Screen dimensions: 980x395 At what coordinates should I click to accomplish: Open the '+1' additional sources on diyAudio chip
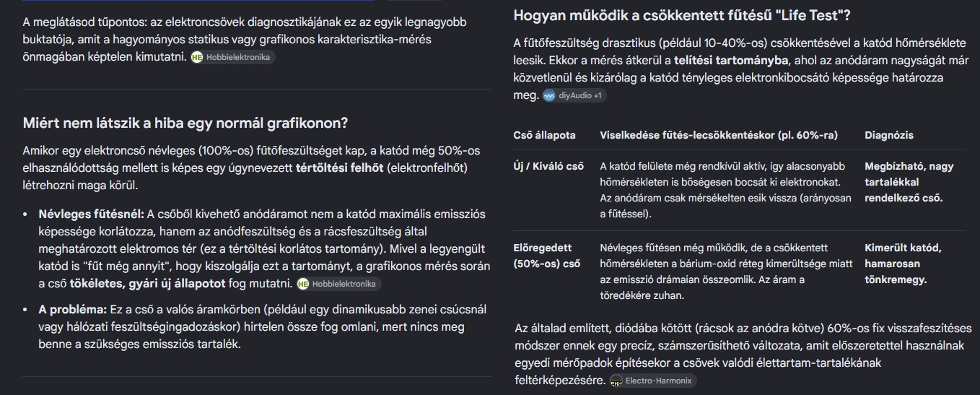tap(599, 95)
